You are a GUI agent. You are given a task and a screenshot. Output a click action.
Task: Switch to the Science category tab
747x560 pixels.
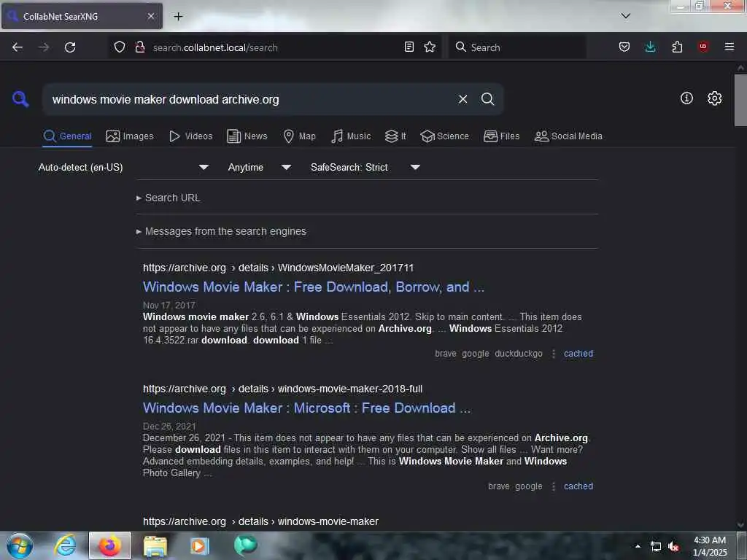[x=444, y=136]
